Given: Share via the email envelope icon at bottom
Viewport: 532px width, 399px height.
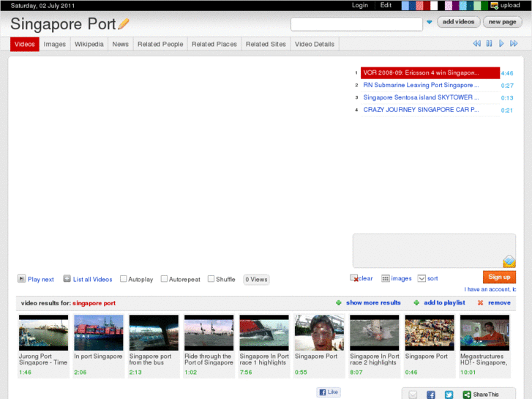Looking at the screenshot, I should [x=413, y=395].
